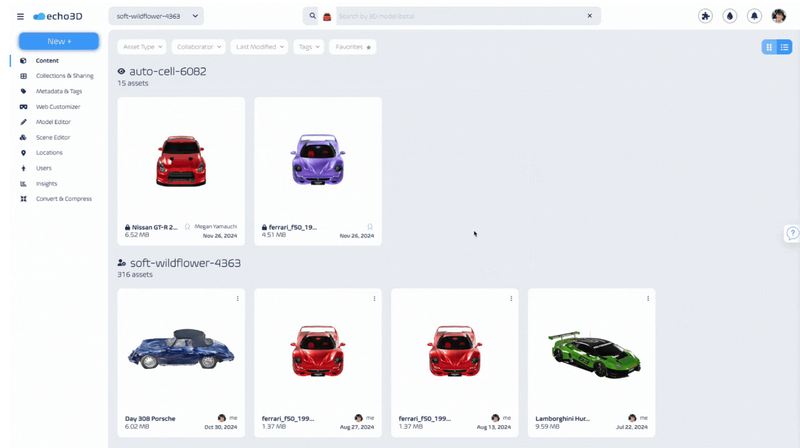Open the soft-wildflower-4363 project dropdown
The width and height of the screenshot is (800, 448).
155,16
